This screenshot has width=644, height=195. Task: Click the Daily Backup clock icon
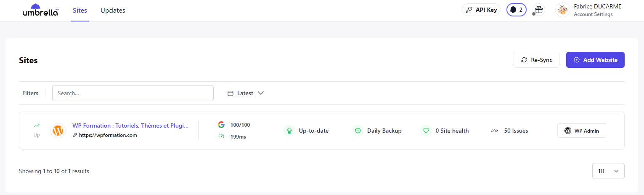pyautogui.click(x=358, y=131)
